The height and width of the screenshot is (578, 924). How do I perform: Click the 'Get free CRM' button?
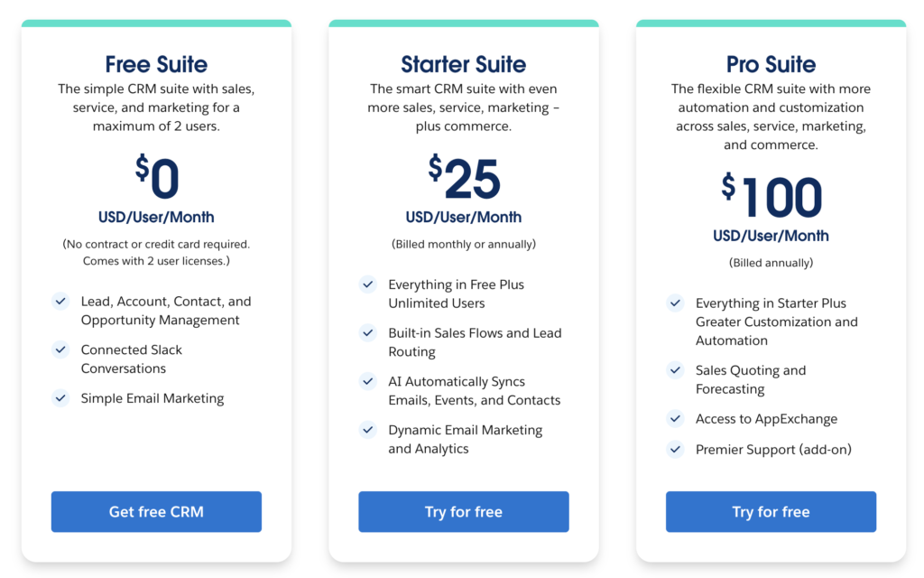[x=156, y=511]
